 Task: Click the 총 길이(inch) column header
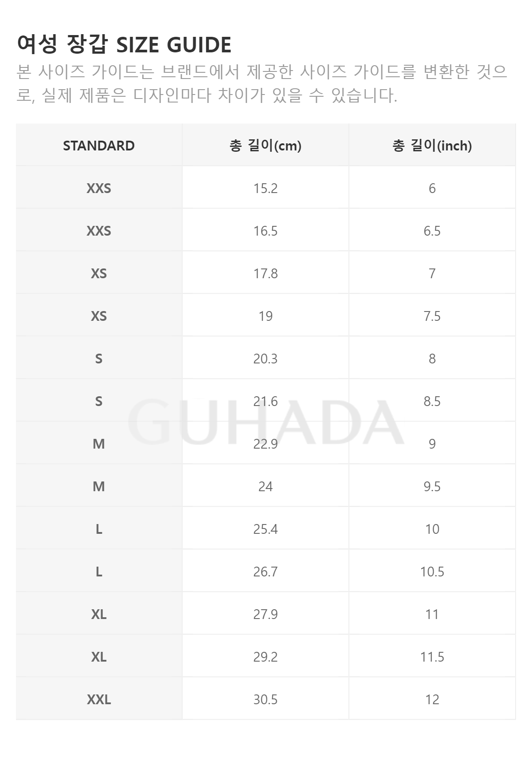[x=432, y=145]
